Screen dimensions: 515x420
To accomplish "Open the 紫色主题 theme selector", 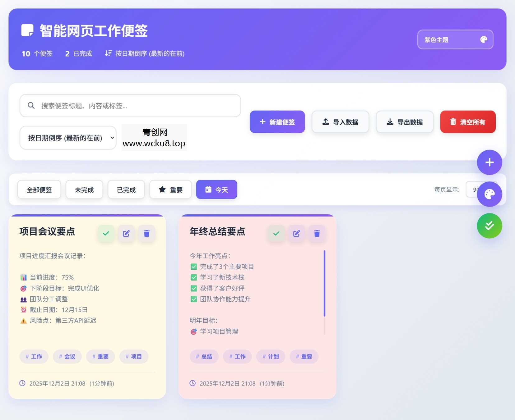I will 455,39.
